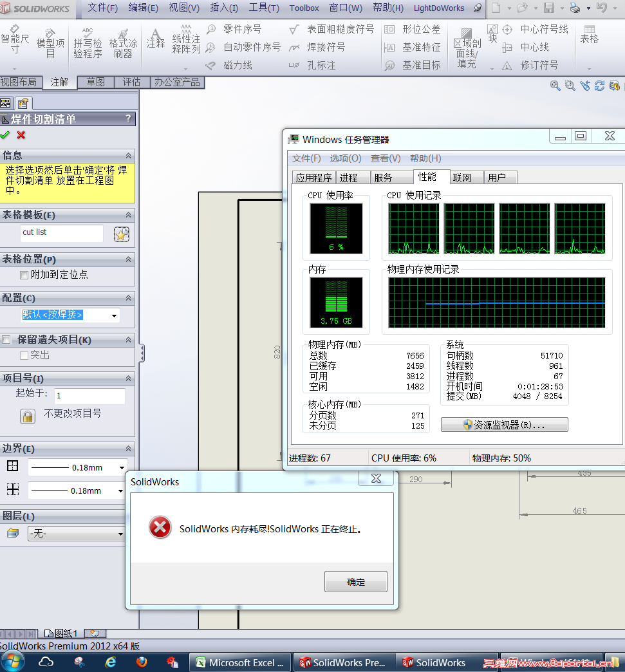The width and height of the screenshot is (625, 672).
Task: Add a Hole Callout
Action: pyautogui.click(x=312, y=66)
